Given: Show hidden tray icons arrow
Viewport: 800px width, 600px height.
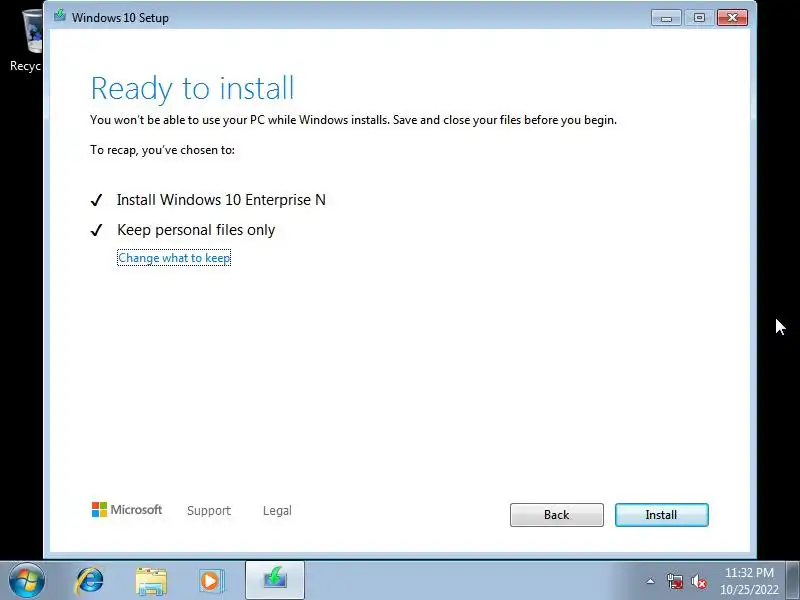Looking at the screenshot, I should tap(651, 581).
